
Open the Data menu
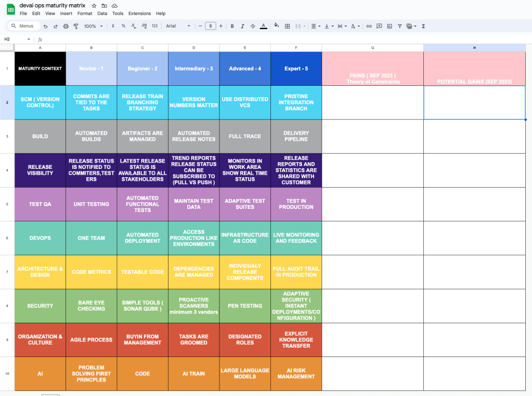(102, 14)
